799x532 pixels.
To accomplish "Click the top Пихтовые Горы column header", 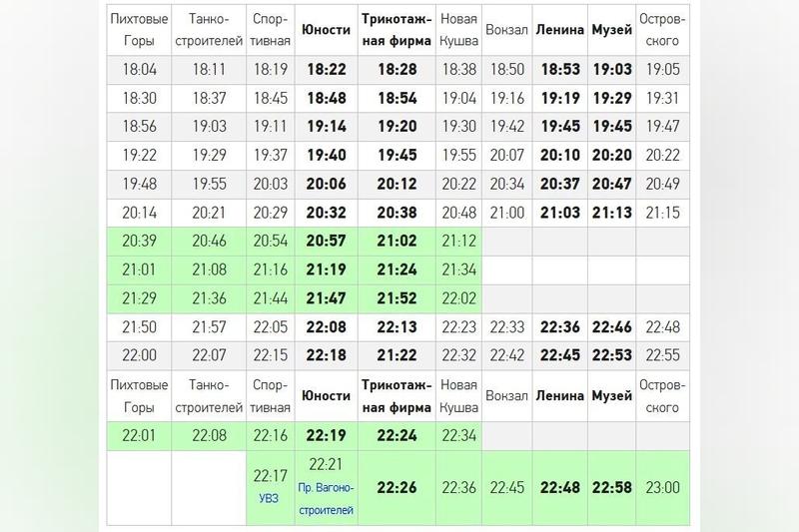I will (141, 30).
